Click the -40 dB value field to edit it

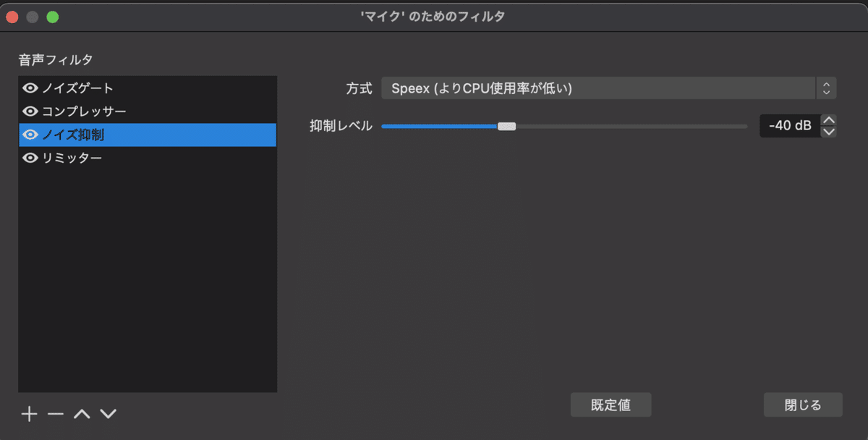[x=788, y=125]
